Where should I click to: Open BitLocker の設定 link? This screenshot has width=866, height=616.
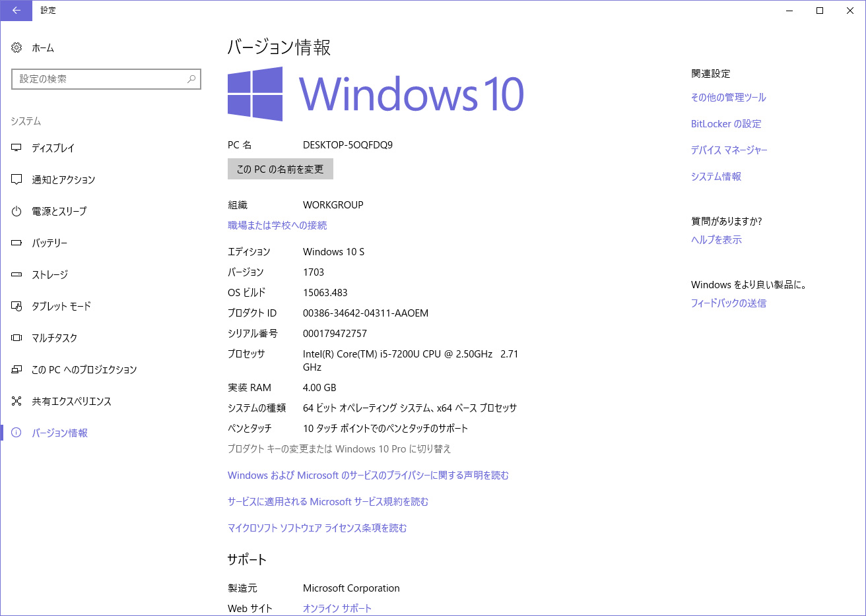[726, 123]
